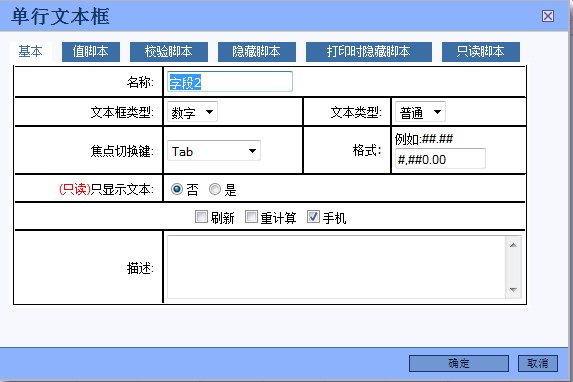Click inside the 描述 text area
573x382 pixels.
click(337, 267)
